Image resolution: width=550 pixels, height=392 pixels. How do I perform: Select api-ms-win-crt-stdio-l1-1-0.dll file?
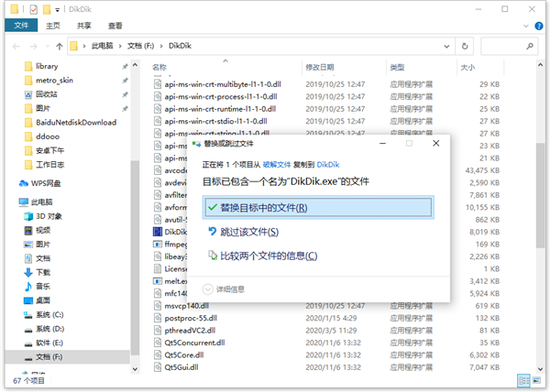tap(215, 121)
